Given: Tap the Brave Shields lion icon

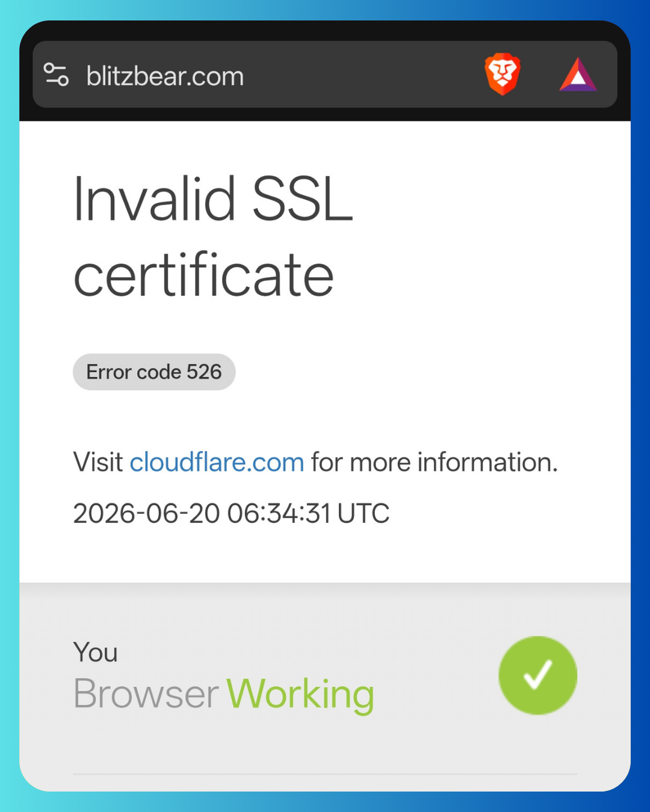Looking at the screenshot, I should tap(503, 75).
